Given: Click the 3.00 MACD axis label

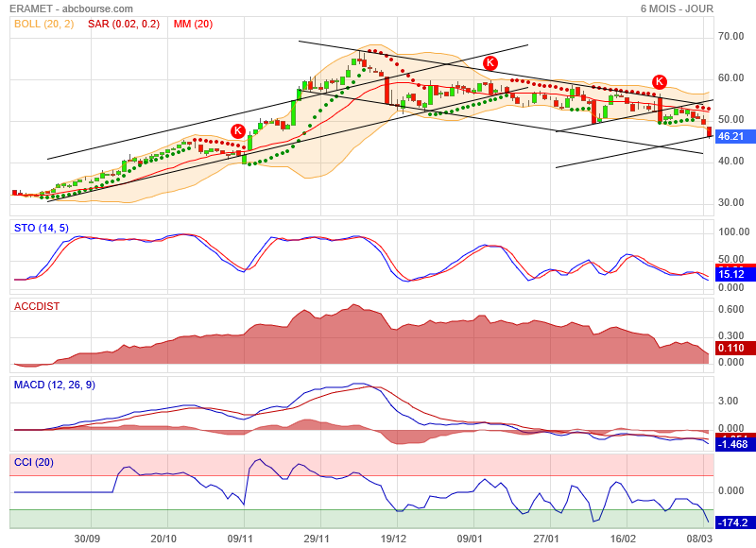Looking at the screenshot, I should pyautogui.click(x=728, y=401).
